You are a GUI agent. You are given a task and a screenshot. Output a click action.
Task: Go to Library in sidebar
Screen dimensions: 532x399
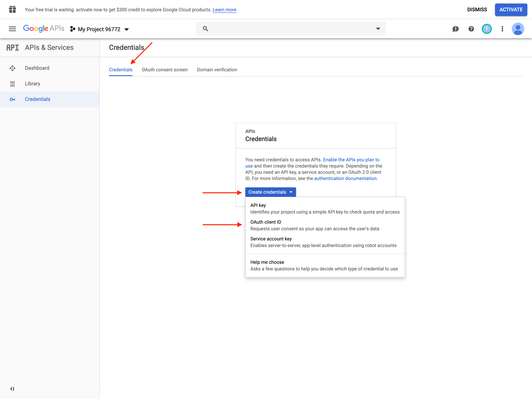33,84
